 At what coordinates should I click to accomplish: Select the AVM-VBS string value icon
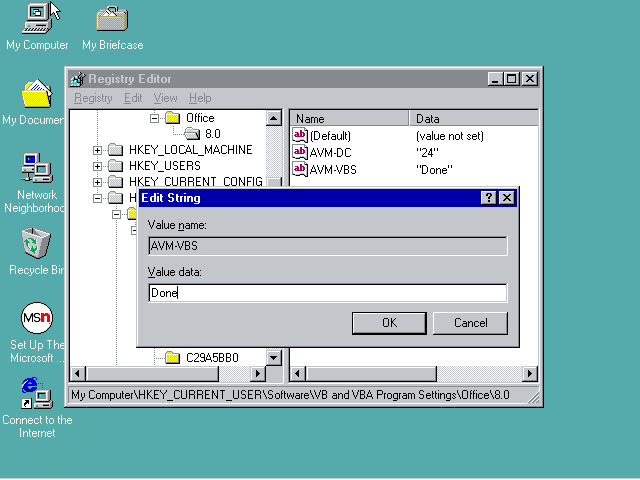[300, 169]
